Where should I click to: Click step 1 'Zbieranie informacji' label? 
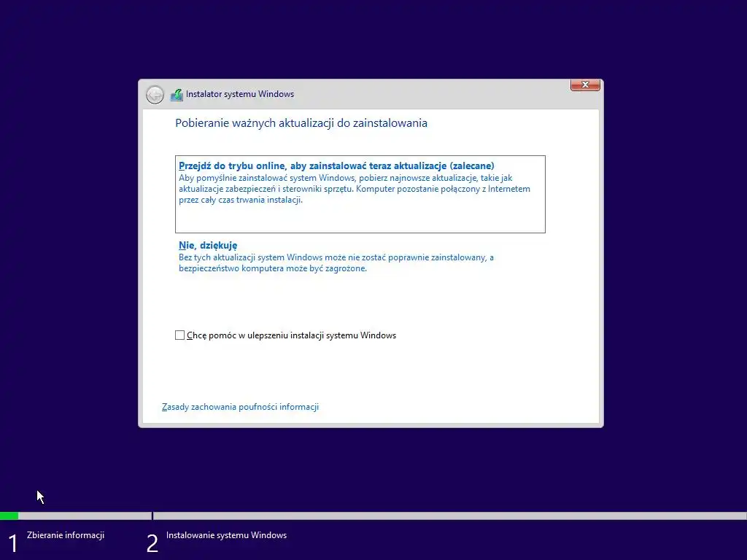(x=66, y=535)
